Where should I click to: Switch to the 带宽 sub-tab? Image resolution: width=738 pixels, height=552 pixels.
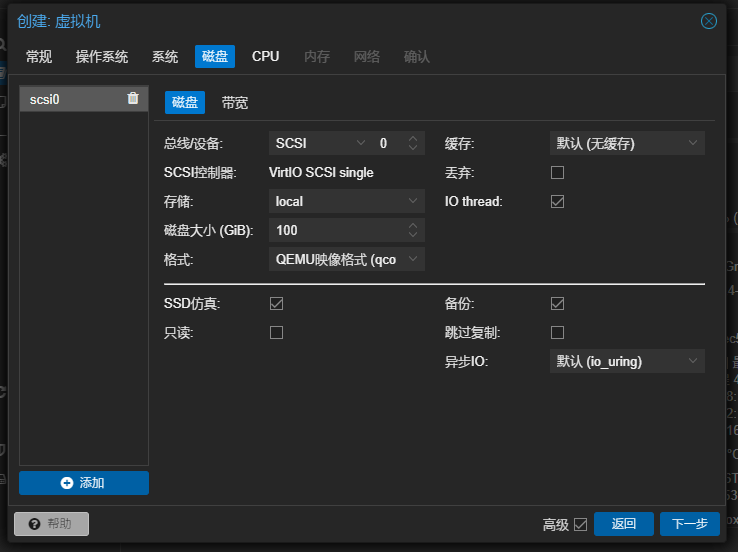(x=235, y=102)
